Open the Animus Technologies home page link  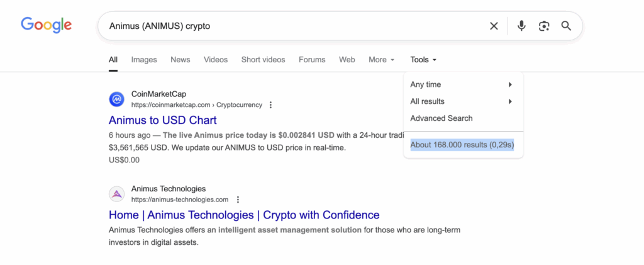click(x=244, y=215)
